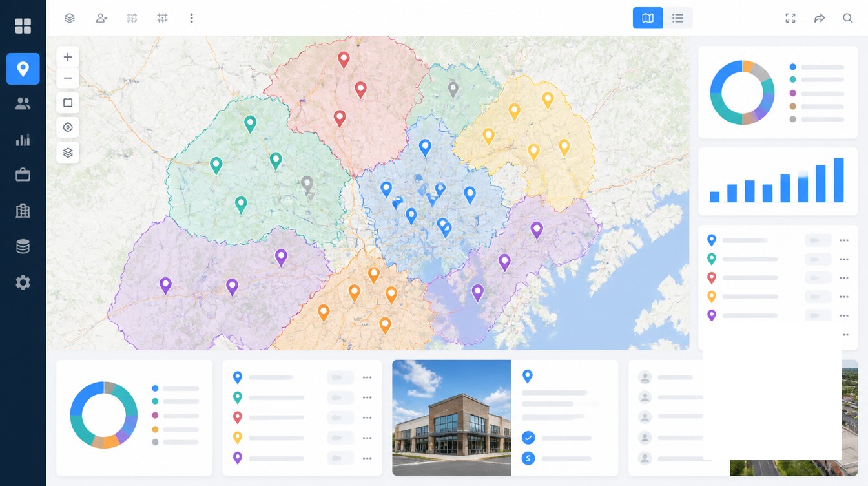Viewport: 868px width, 486px height.
Task: Toggle the purple pin row in bottom list
Action: point(340,458)
